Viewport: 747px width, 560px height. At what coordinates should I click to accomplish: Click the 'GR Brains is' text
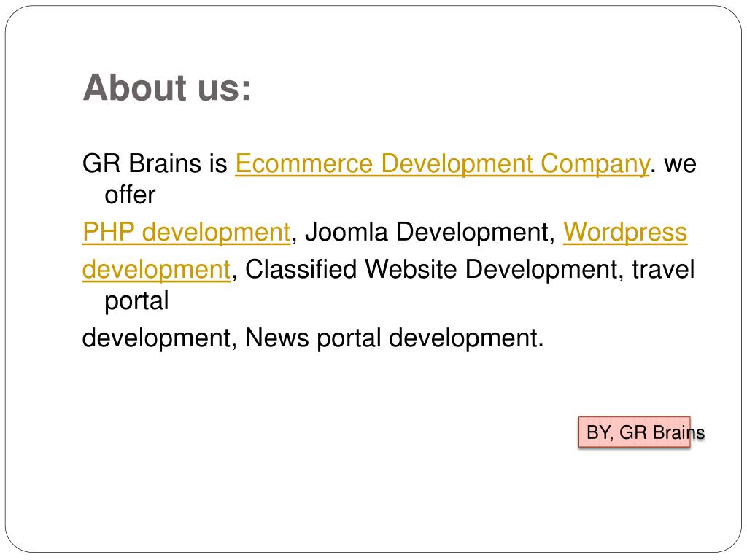pos(155,163)
